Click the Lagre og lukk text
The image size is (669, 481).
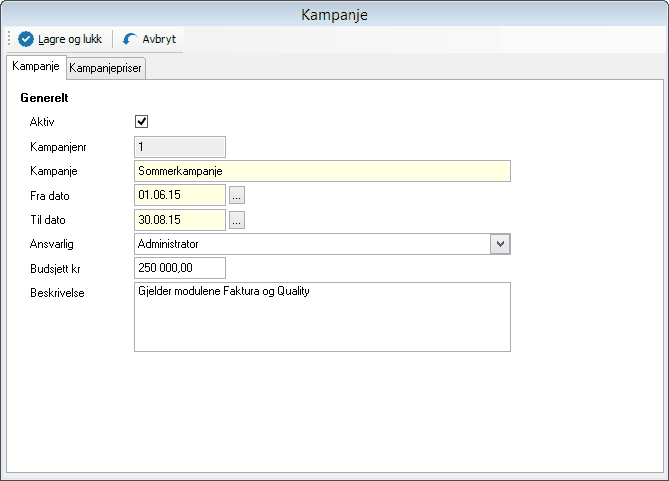[70, 39]
